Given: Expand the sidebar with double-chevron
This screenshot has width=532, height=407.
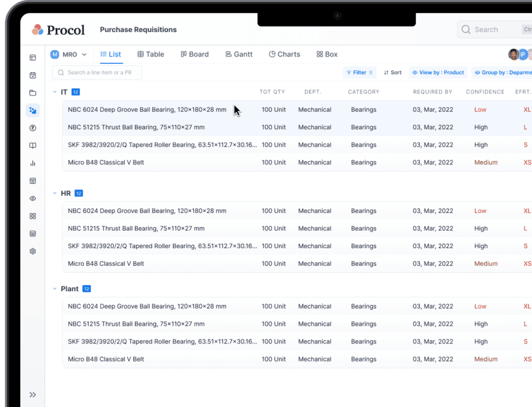Looking at the screenshot, I should tap(33, 395).
